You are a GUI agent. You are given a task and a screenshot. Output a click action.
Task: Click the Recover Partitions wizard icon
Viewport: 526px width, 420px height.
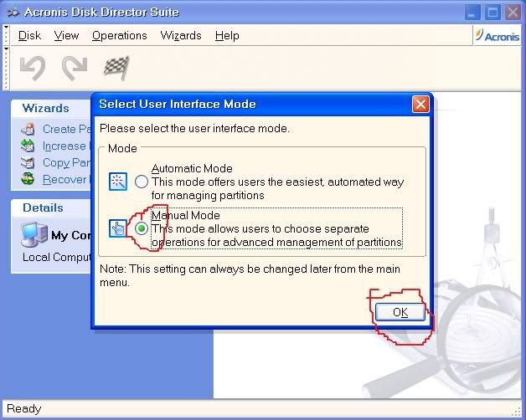coord(28,179)
